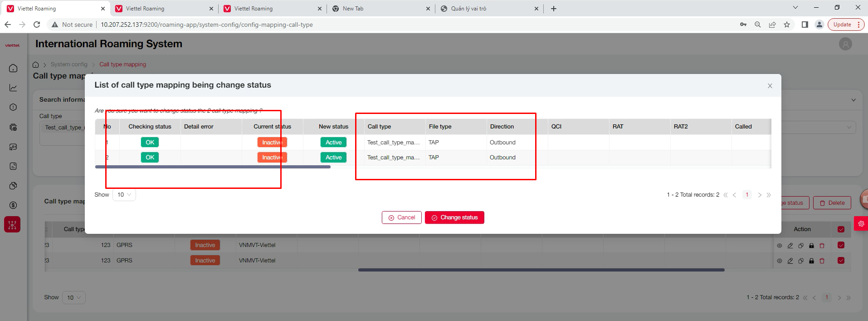This screenshot has width=868, height=321.
Task: Close the change status dialog
Action: point(770,86)
